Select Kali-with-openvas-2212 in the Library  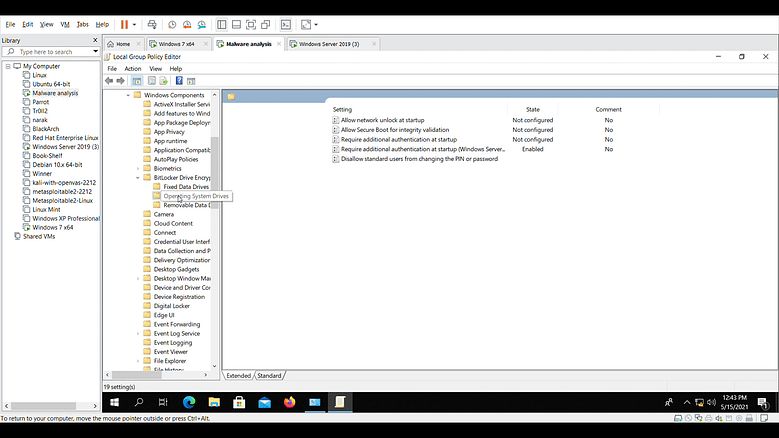coord(64,183)
